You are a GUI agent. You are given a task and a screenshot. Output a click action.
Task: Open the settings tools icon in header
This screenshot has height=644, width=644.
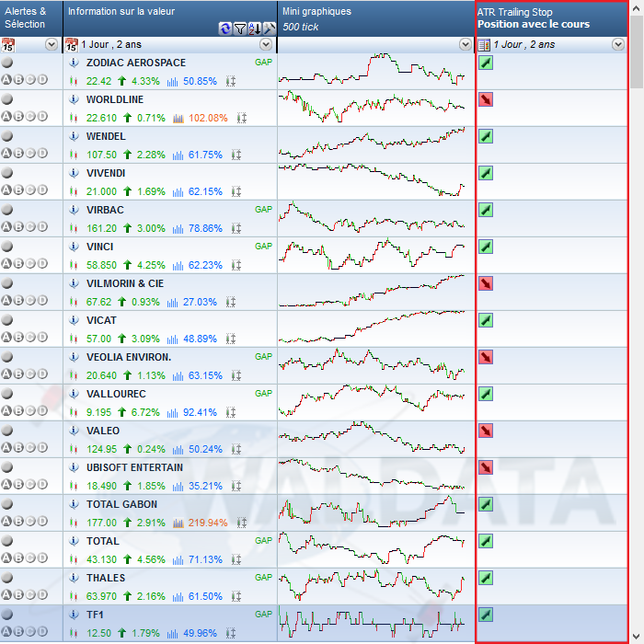269,29
